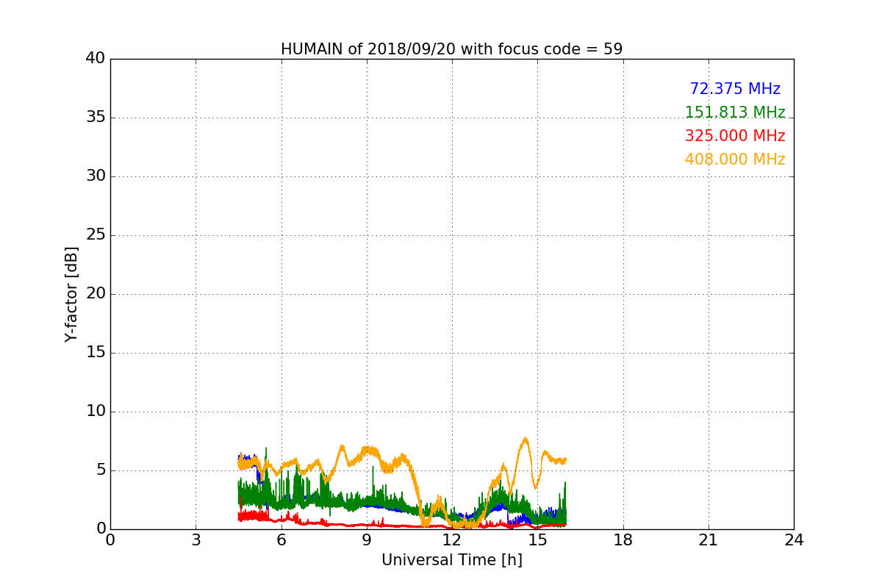Click x-axis tick label 9

point(367,540)
